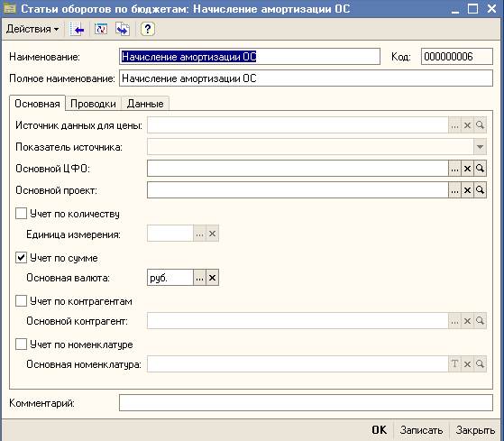Image resolution: width=504 pixels, height=441 pixels.
Task: Click the blue left-arrow toolbar icon
Action: pos(78,29)
